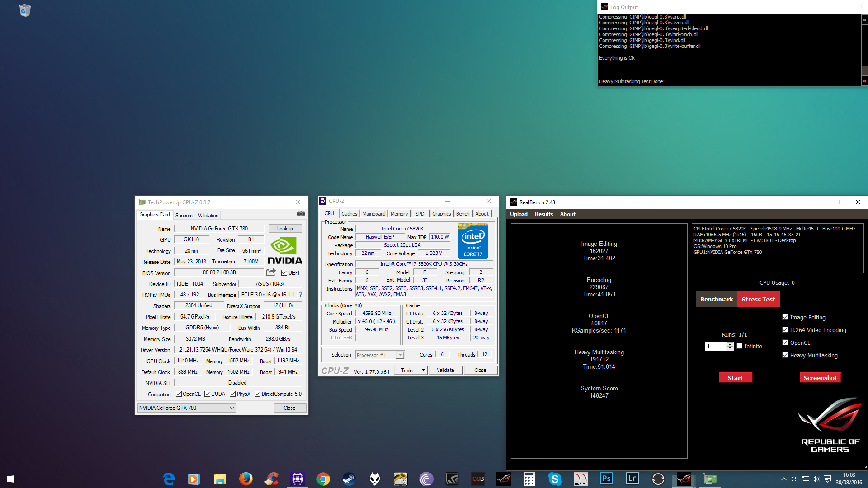Open the Memory tab in CPU-Z
The height and width of the screenshot is (488, 868).
click(399, 214)
